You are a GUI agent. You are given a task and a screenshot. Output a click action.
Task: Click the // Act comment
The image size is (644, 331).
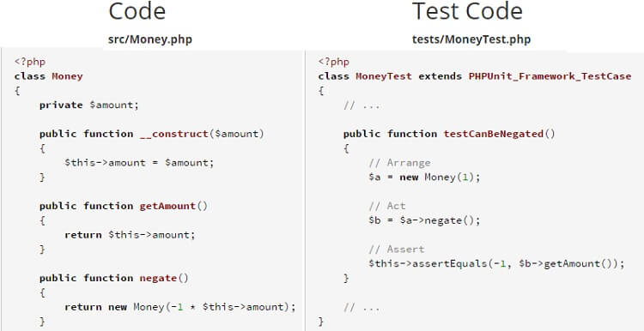[x=387, y=206]
